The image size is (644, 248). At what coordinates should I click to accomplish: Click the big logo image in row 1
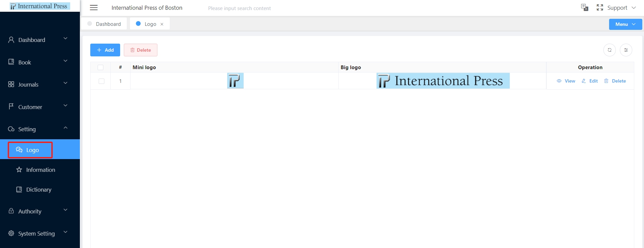click(x=443, y=81)
